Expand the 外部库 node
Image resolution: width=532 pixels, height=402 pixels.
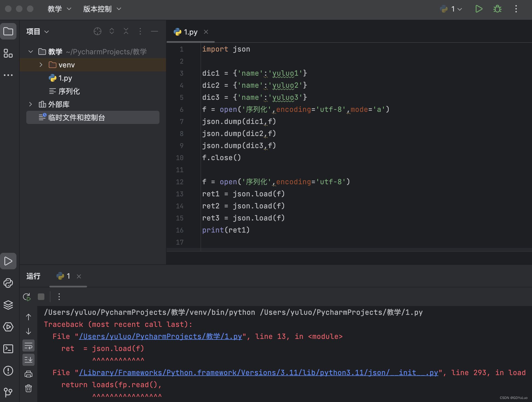click(30, 104)
